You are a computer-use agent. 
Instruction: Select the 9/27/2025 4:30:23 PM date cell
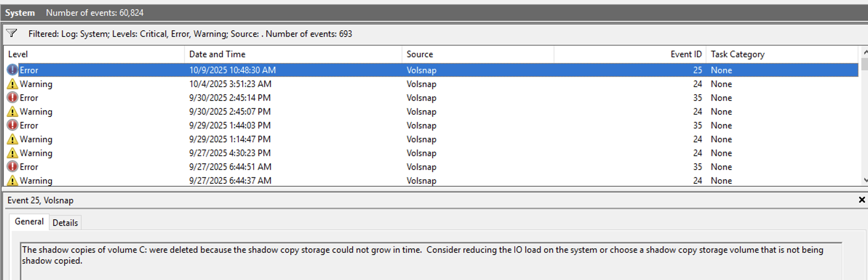point(230,153)
